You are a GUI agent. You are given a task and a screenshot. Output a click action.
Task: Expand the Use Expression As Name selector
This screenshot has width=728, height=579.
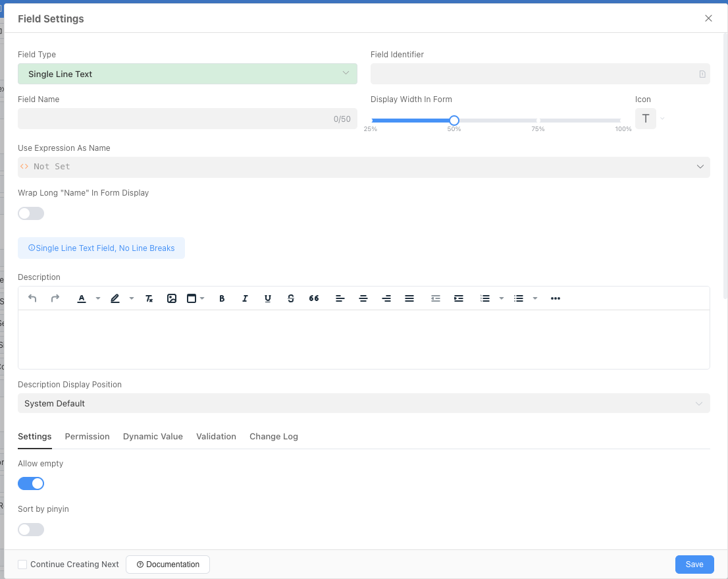pos(363,167)
